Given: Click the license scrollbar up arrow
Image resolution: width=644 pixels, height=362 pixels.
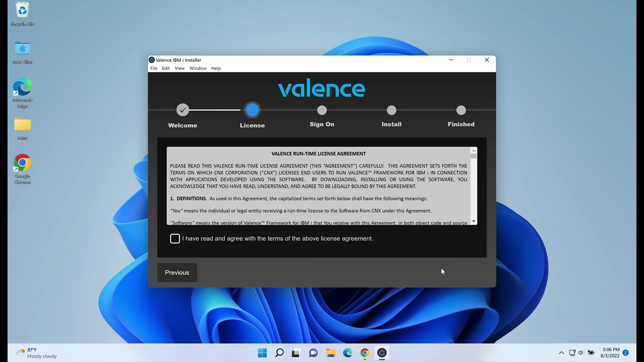Looking at the screenshot, I should click(473, 150).
